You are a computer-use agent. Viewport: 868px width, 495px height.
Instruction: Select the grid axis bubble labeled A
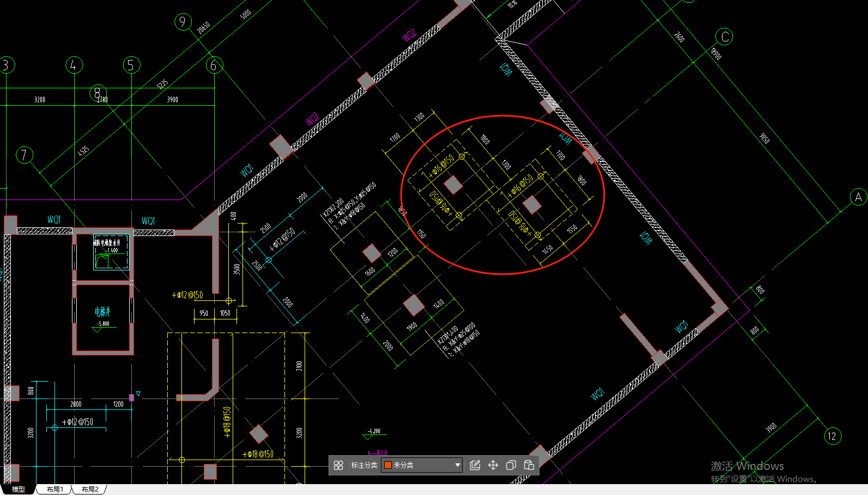tap(859, 197)
